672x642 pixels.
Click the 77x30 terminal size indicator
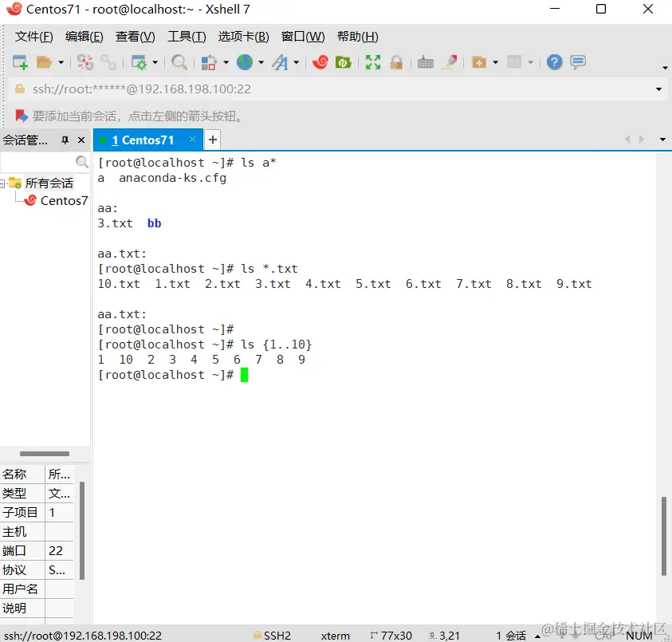(391, 636)
